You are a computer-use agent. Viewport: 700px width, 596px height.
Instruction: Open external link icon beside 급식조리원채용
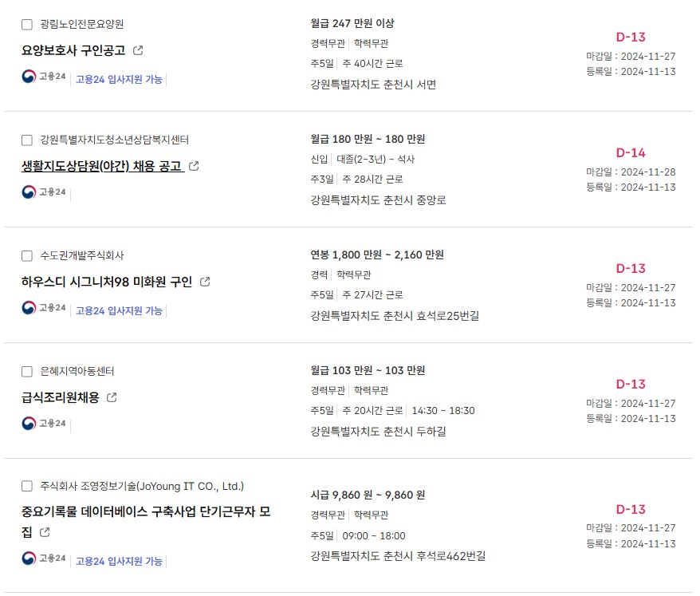[112, 397]
